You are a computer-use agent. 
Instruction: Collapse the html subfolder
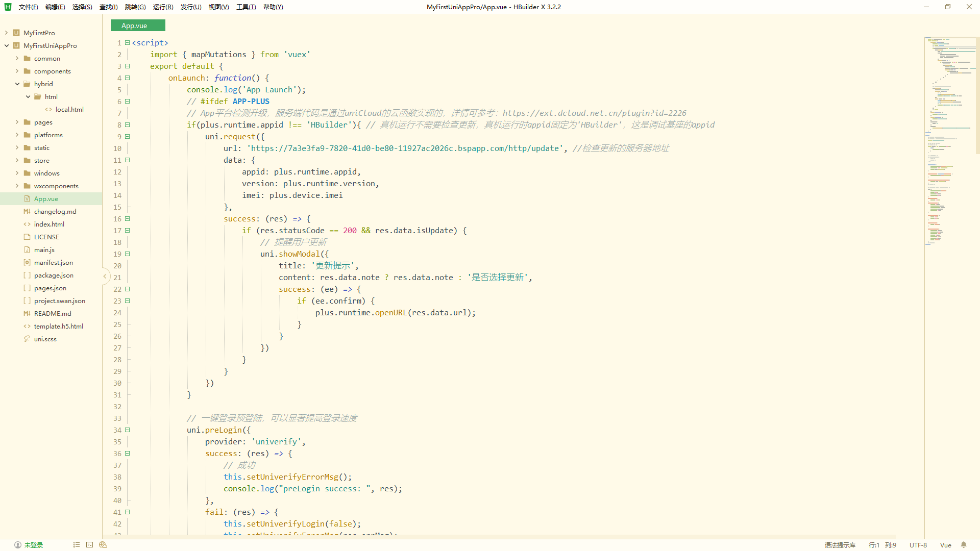tap(28, 96)
